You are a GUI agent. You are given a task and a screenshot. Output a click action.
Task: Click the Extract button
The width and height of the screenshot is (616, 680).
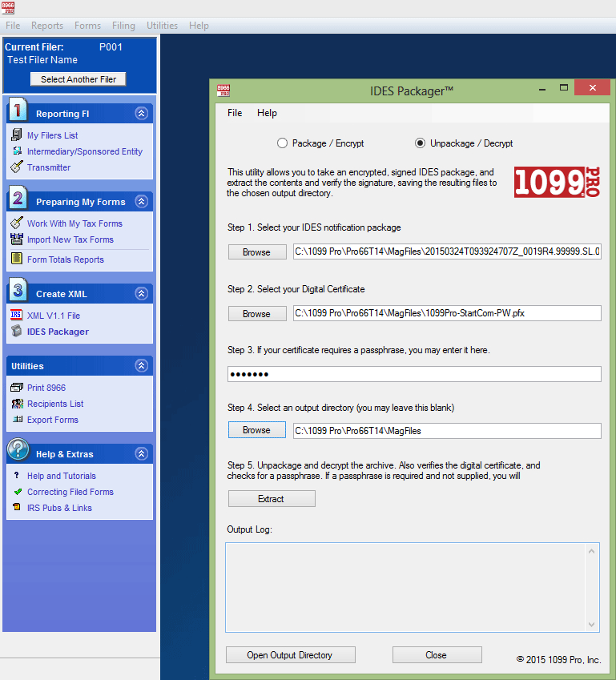coord(272,499)
